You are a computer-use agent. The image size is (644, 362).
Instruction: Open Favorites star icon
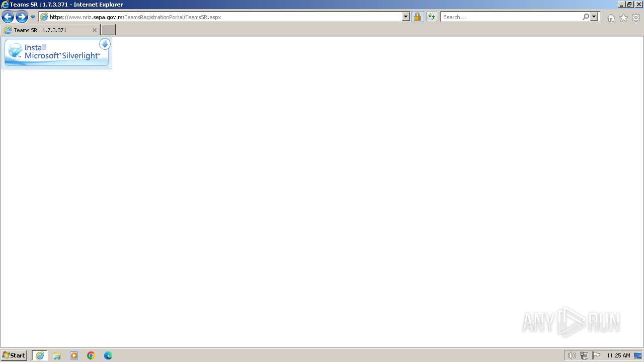tap(623, 18)
